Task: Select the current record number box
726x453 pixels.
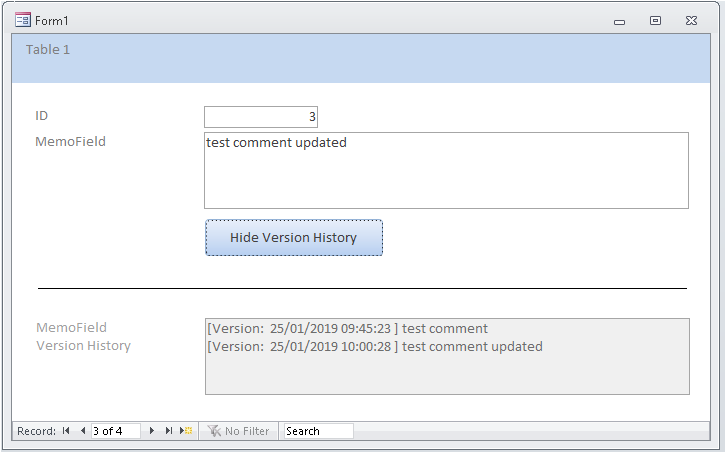Action: click(115, 431)
